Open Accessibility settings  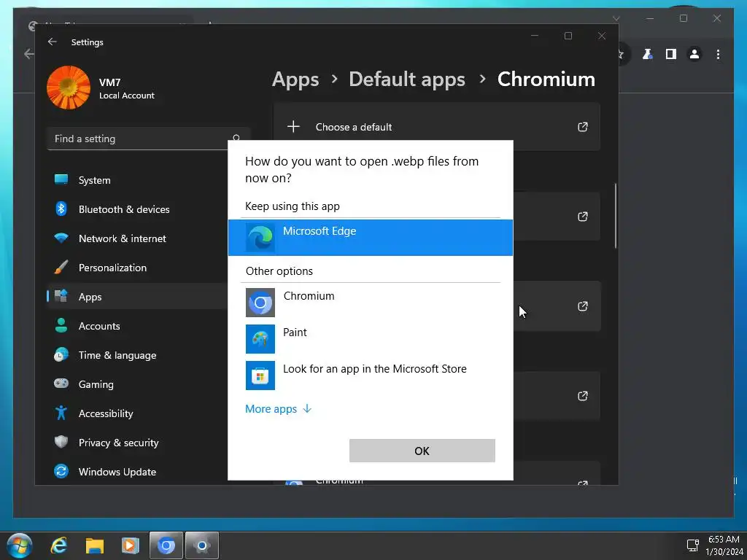137,413
